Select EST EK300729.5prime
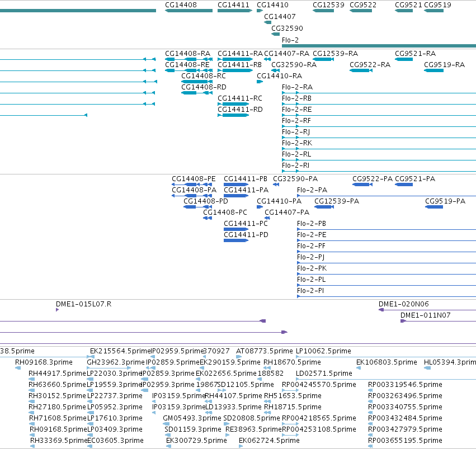The image size is (476, 449). point(196,441)
